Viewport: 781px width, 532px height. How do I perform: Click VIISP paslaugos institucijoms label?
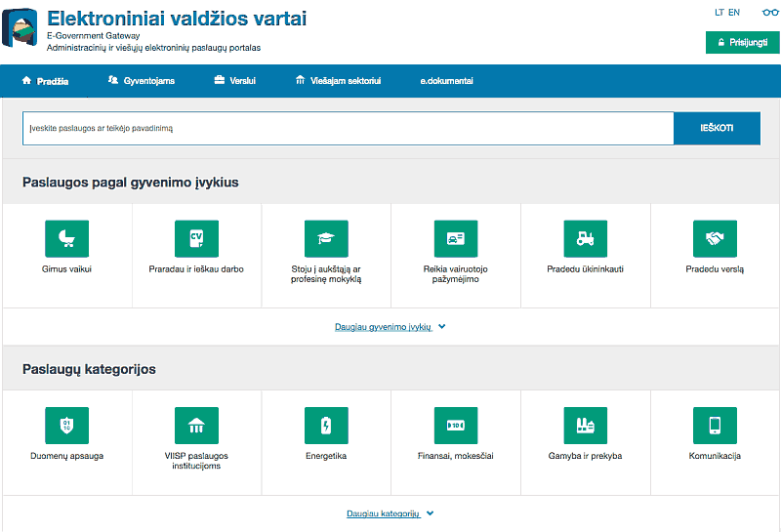click(196, 461)
